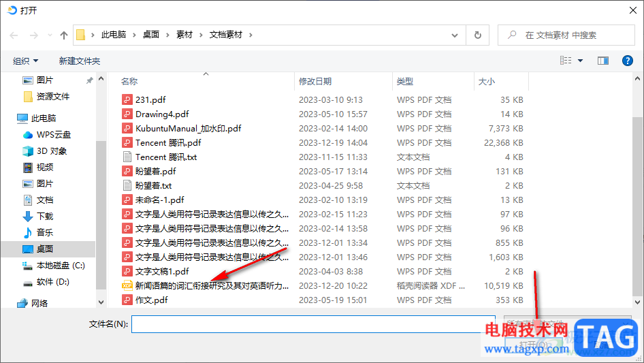Viewport: 644px width, 363px height.
Task: Sort by 类型 column
Action: pos(405,82)
